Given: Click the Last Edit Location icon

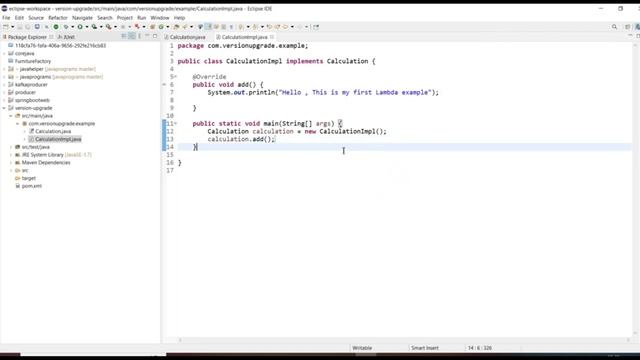Looking at the screenshot, I should pyautogui.click(x=269, y=27).
